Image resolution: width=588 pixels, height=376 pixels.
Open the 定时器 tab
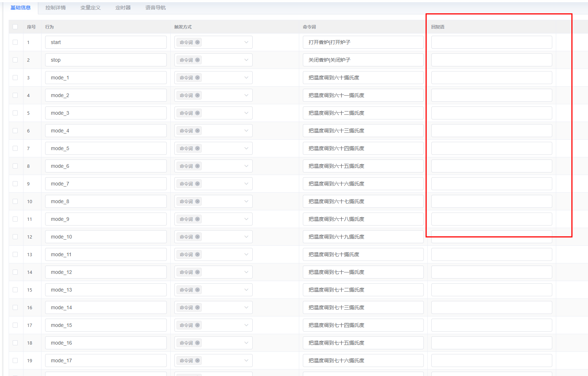[123, 8]
